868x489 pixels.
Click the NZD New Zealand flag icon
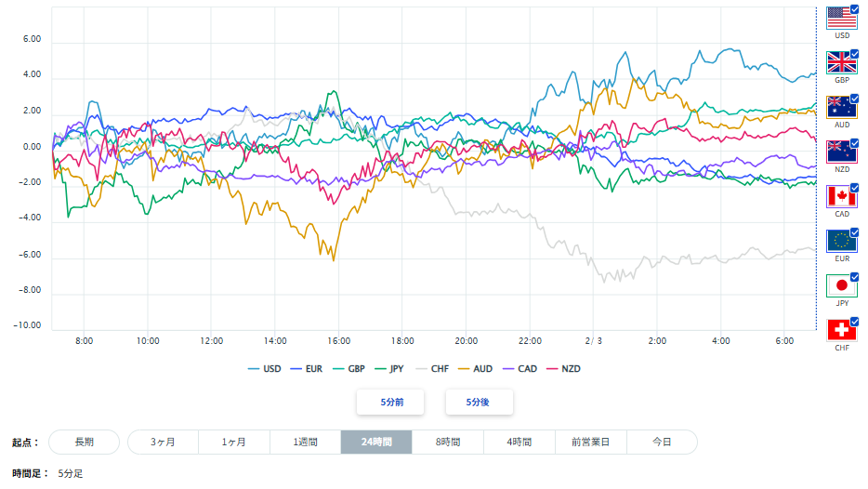841,152
